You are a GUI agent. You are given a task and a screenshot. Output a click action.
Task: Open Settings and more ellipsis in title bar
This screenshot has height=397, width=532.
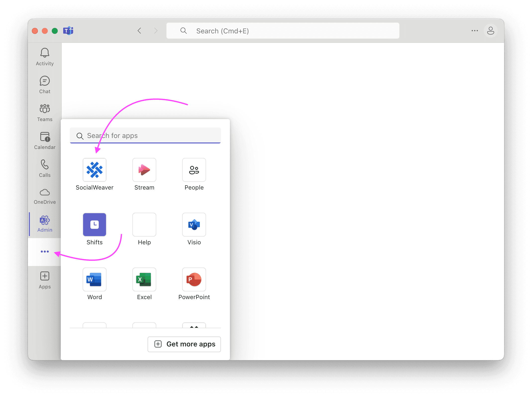tap(475, 31)
